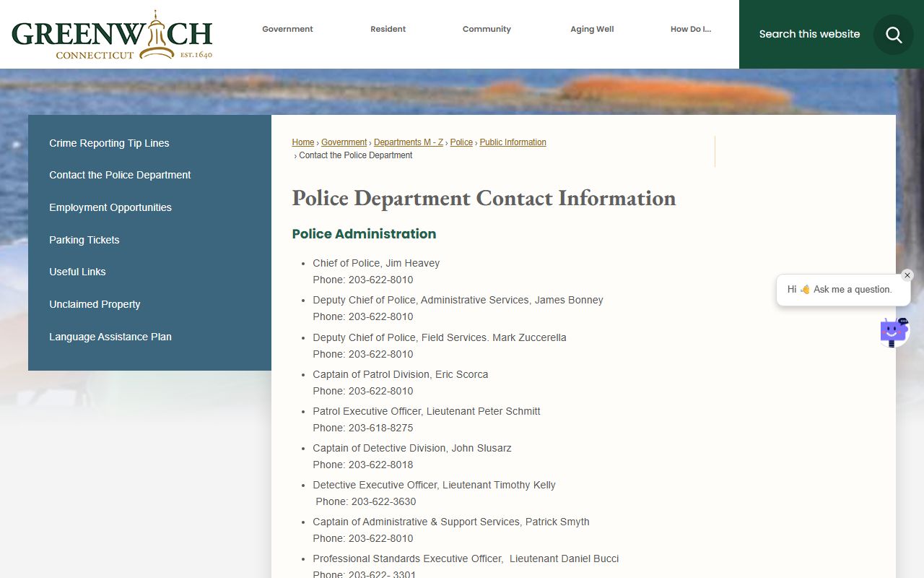Click Home breadcrumb link
This screenshot has width=924, height=578.
303,142
